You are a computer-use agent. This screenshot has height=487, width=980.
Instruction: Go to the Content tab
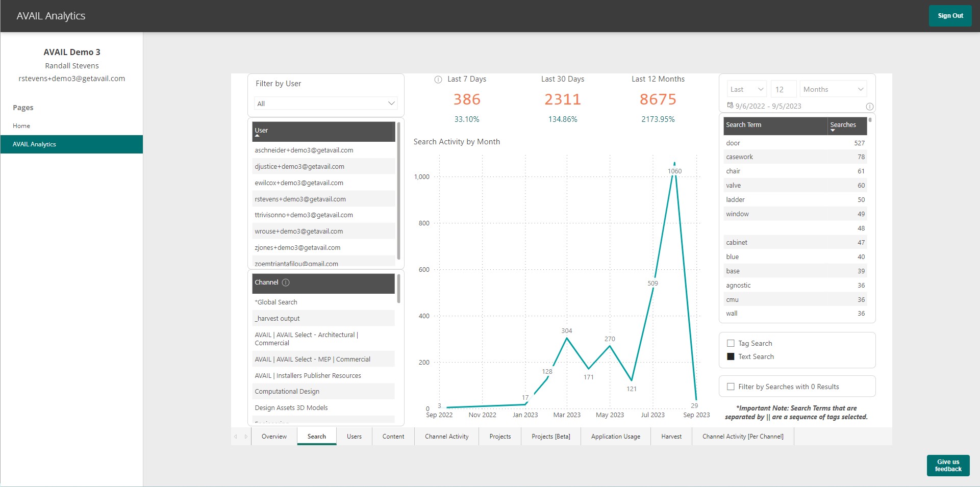tap(393, 437)
